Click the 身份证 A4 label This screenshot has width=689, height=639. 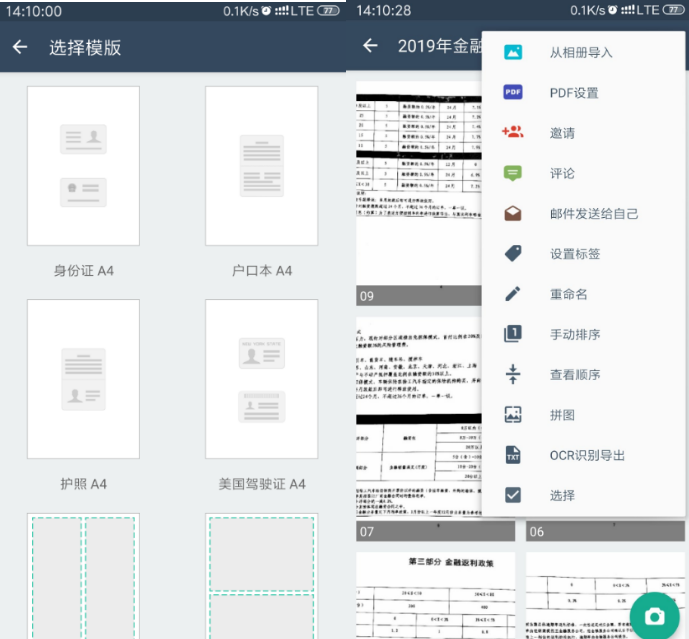click(x=83, y=270)
